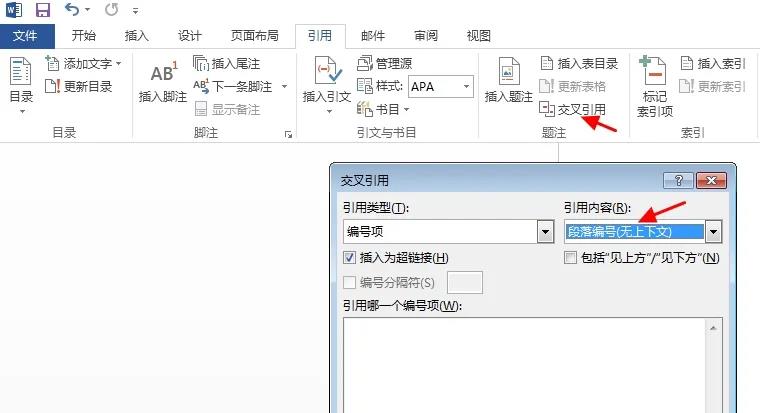Switch to the 开始 tab

(83, 35)
